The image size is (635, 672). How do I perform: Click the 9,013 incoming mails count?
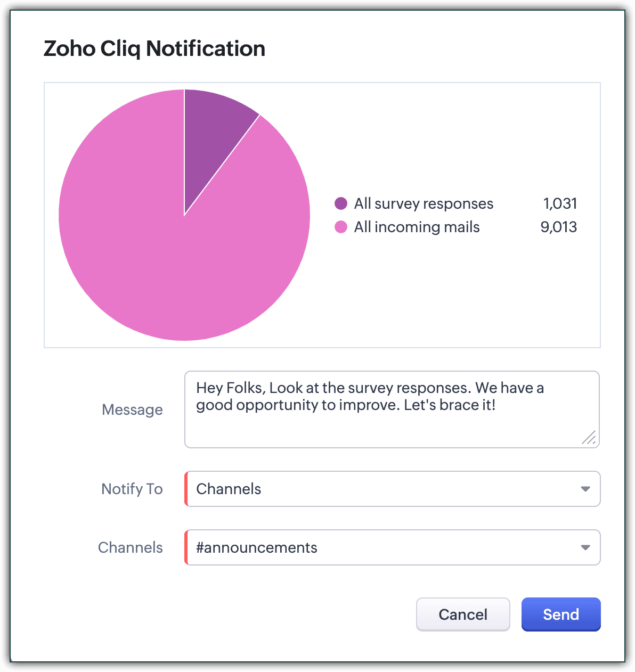point(559,227)
